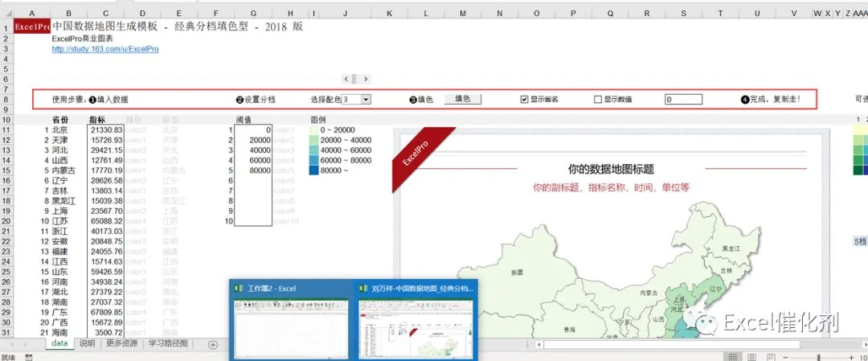Switch to the 刘万祥-中国数据地图 window preview
The height and width of the screenshot is (361, 868).
click(415, 319)
